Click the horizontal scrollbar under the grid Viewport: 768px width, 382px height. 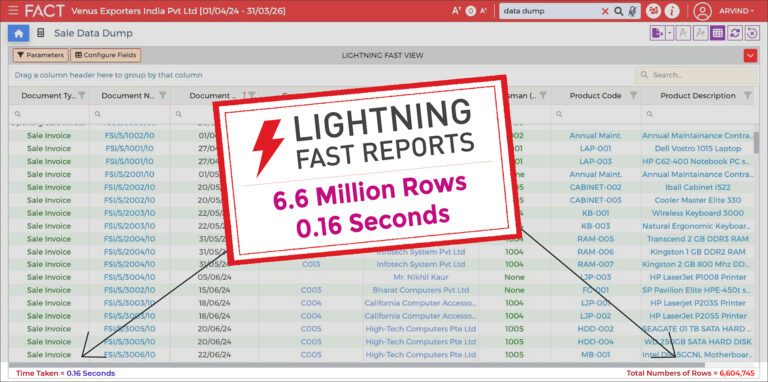[357, 365]
